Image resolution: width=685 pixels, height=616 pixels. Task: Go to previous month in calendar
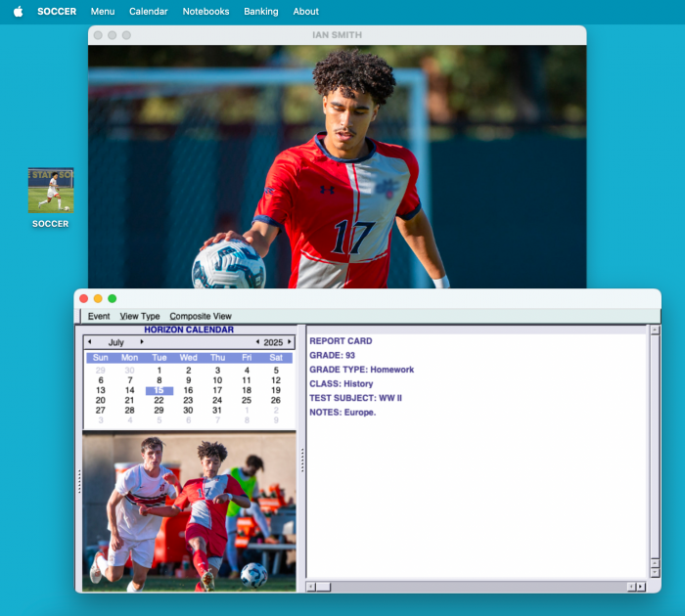click(x=90, y=342)
